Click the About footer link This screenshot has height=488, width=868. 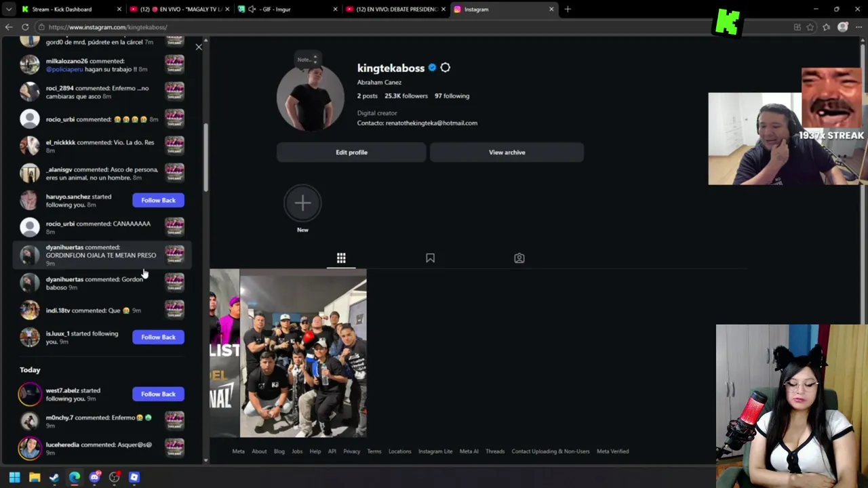[x=259, y=451]
